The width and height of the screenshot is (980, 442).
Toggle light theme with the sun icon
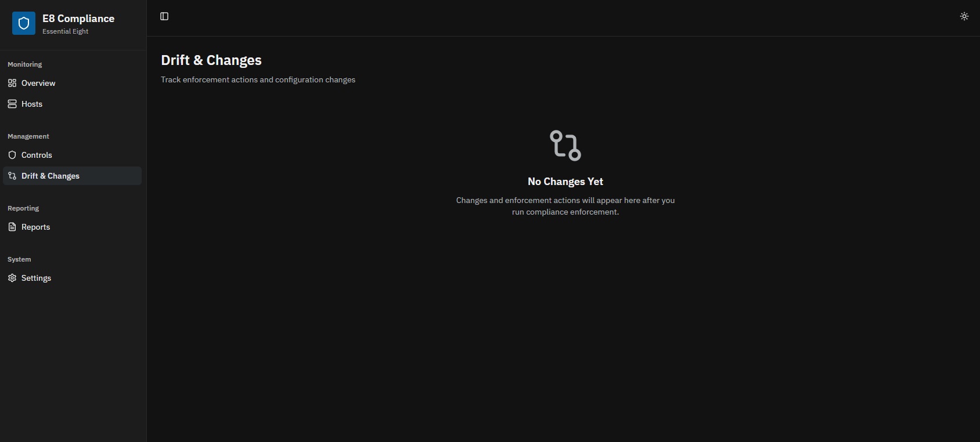[x=964, y=16]
